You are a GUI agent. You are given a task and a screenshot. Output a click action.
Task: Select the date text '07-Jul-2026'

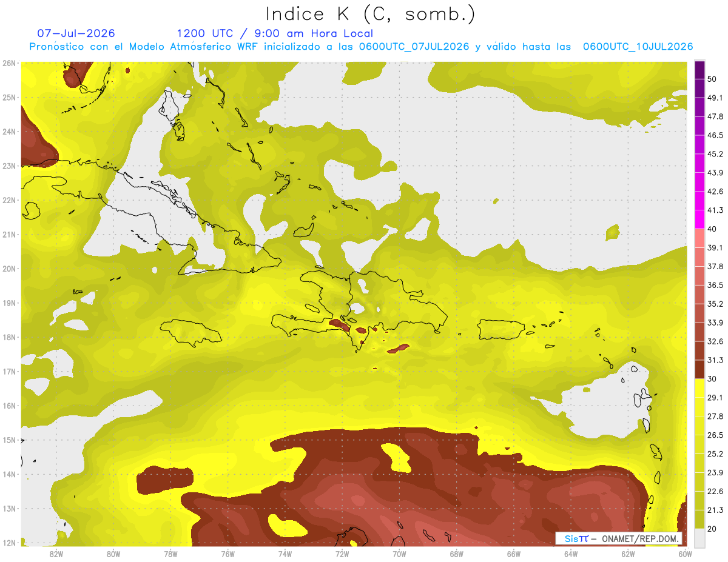pos(76,33)
